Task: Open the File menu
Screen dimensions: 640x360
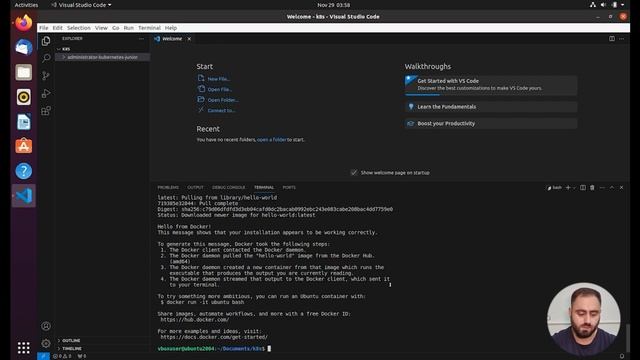Action: (x=44, y=28)
